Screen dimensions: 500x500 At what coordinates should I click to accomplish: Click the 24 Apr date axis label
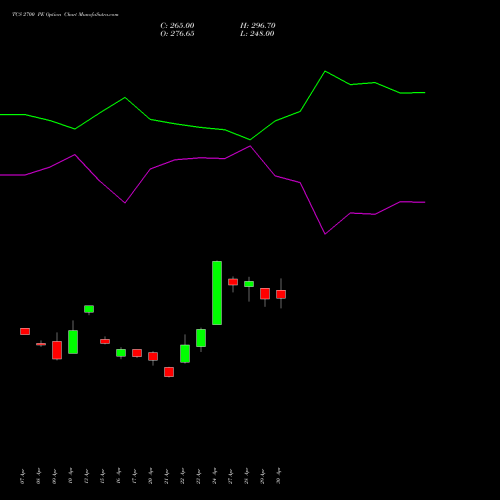point(214,476)
